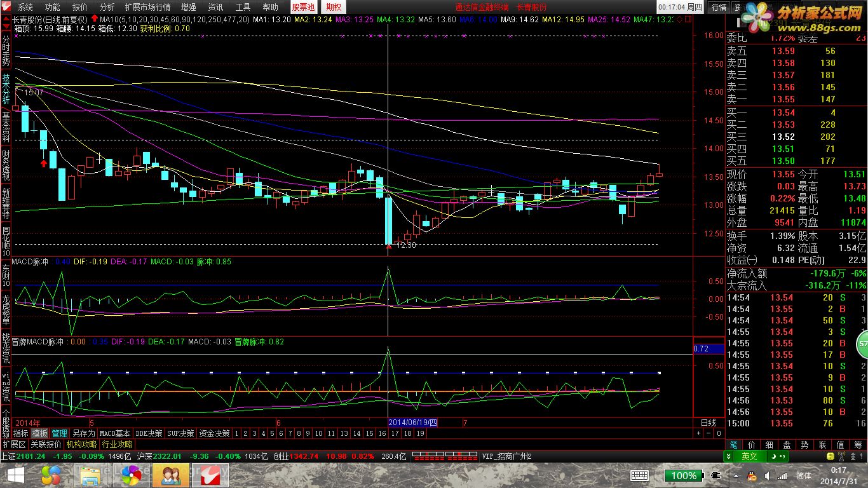Click the plus zoom button under 日线
This screenshot has height=488, width=868.
(698, 433)
